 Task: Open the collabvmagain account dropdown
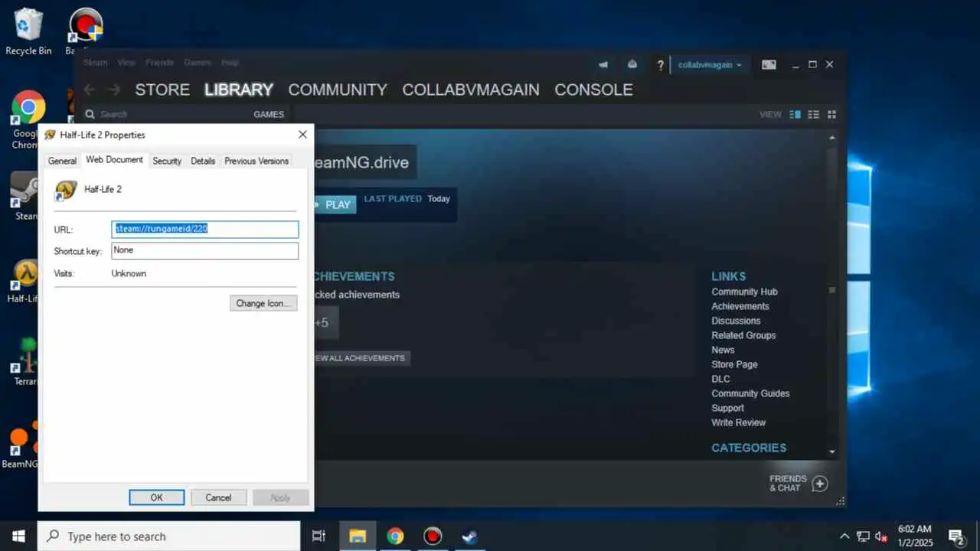point(710,65)
